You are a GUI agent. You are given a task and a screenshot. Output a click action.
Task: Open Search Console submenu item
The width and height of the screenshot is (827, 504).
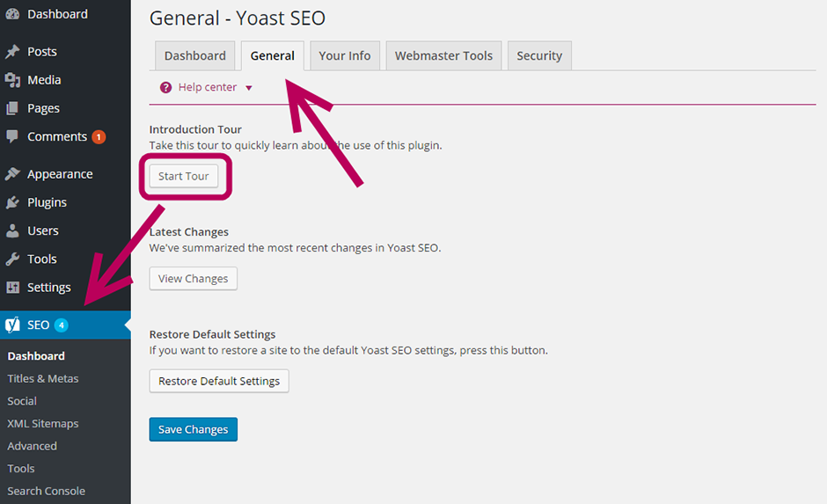tap(47, 492)
